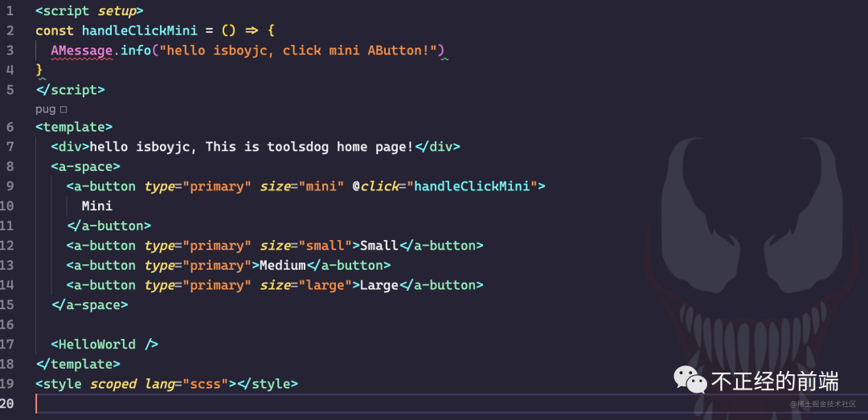Click the "Small" button label text
Screen dimensions: 868x420
pos(379,246)
